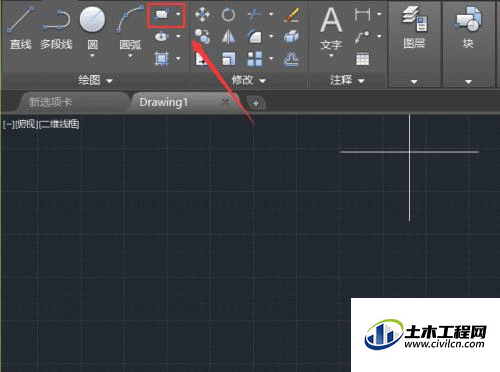This screenshot has height=372, width=500.
Task: Expand the Annotation (注释) panel
Action: [x=347, y=80]
